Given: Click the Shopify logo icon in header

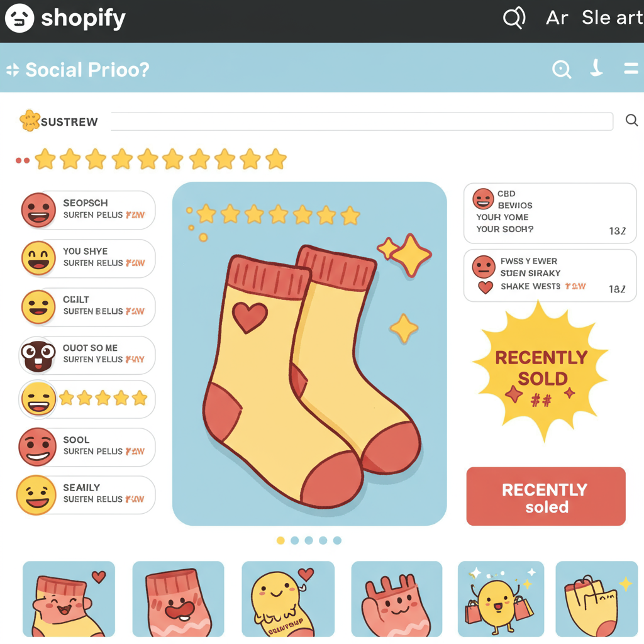Looking at the screenshot, I should pyautogui.click(x=19, y=18).
